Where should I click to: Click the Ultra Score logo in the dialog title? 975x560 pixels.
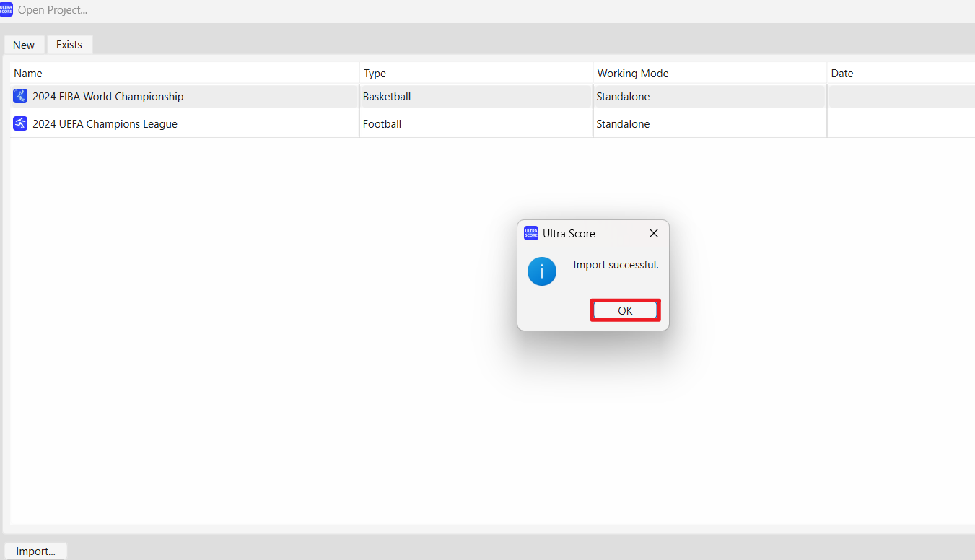531,233
